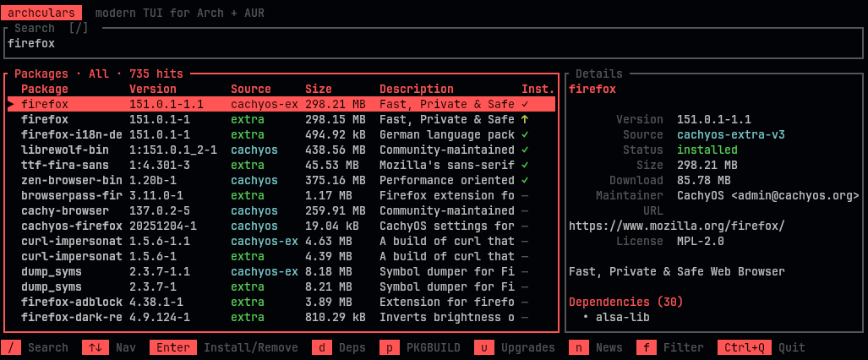Click the Ctrl+Q Quit shortcut key

pos(745,348)
